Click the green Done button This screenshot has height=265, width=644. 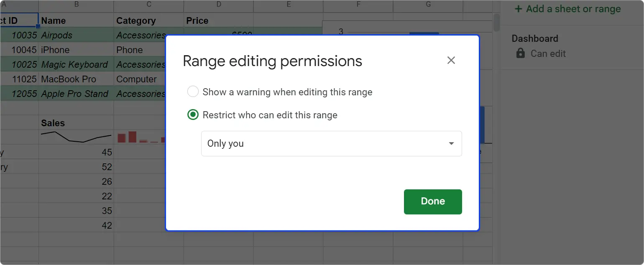[x=432, y=201]
